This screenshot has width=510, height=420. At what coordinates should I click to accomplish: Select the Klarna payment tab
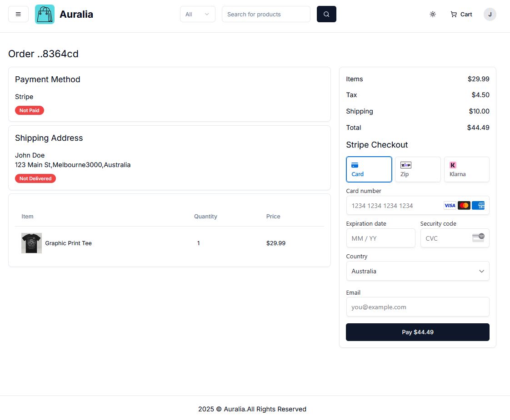coord(466,169)
